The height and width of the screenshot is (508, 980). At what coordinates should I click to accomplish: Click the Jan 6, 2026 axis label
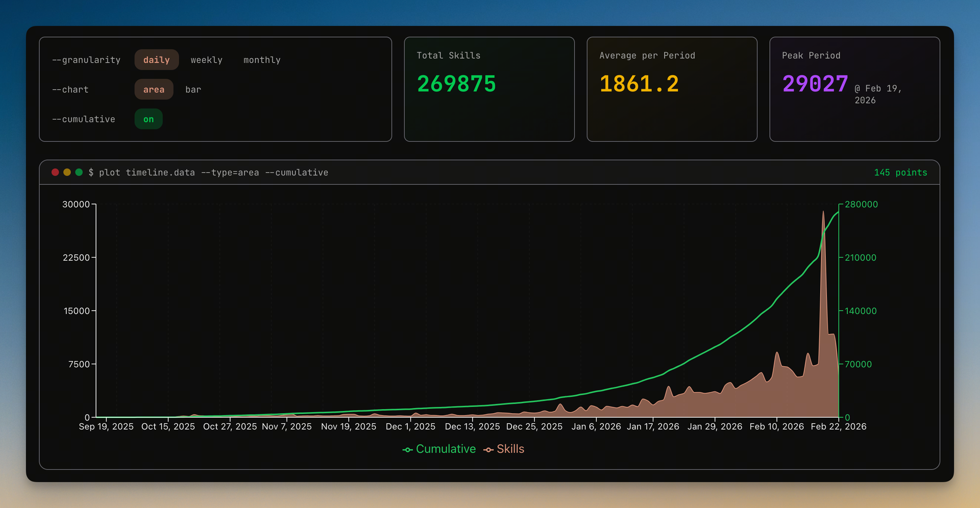pyautogui.click(x=596, y=426)
